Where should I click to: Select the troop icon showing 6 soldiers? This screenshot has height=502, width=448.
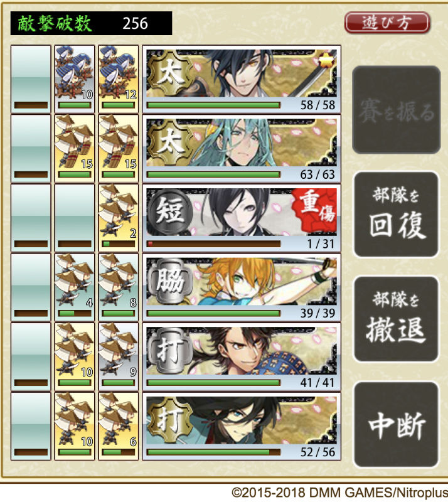[x=118, y=427]
